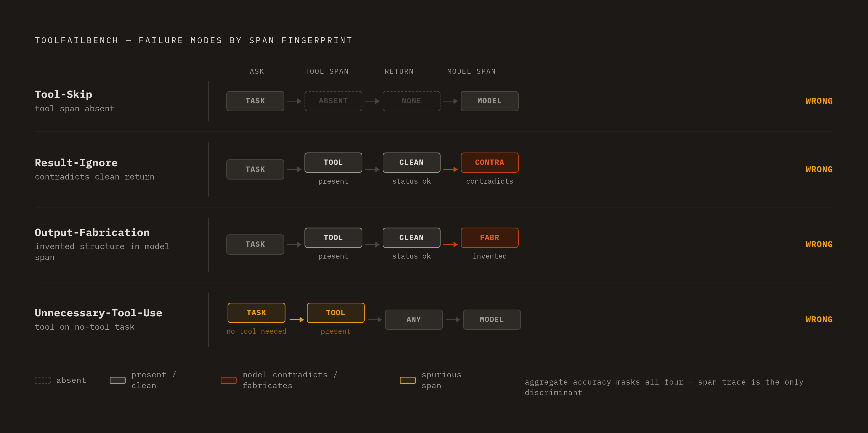Click the dashed absent legend swatch
Image resolution: width=868 pixels, height=433 pixels.
pyautogui.click(x=43, y=380)
